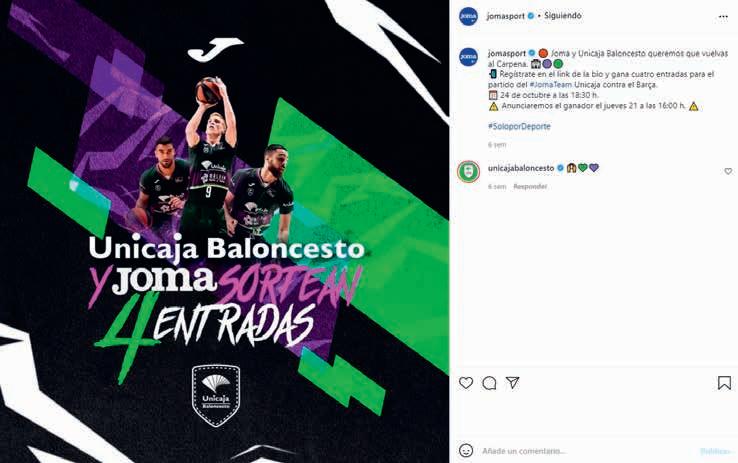Toggle Siguiendo follow status

coord(562,16)
